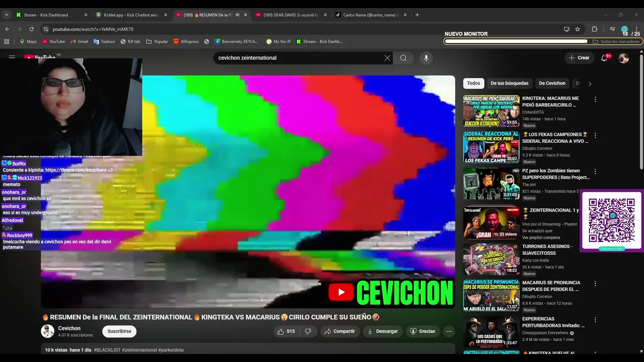
Task: Select the Todos filter chip
Action: 473,83
